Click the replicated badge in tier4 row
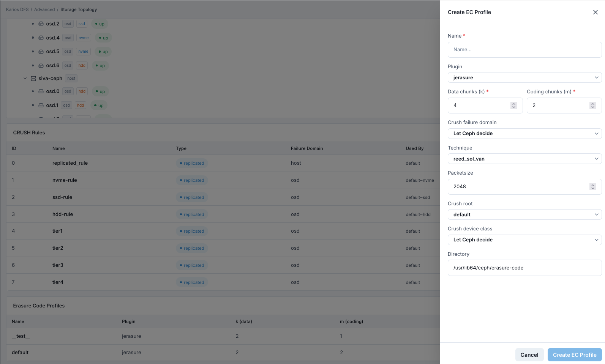The width and height of the screenshot is (605, 364). coord(192,282)
